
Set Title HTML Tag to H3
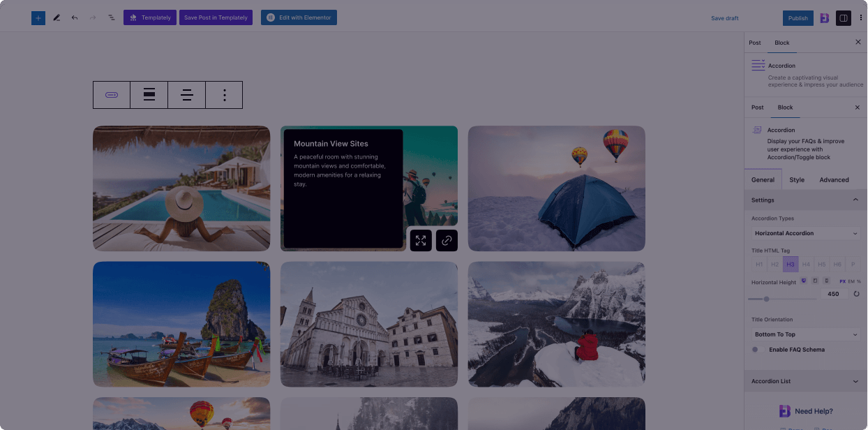pos(791,265)
